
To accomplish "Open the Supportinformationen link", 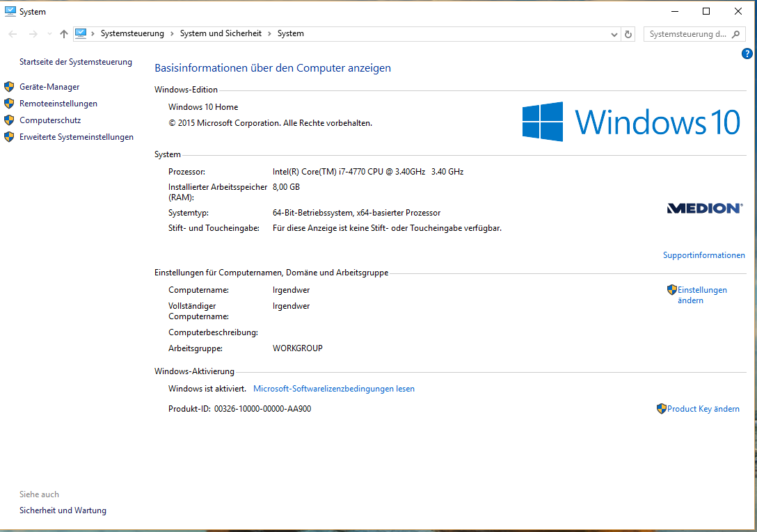I will 703,255.
